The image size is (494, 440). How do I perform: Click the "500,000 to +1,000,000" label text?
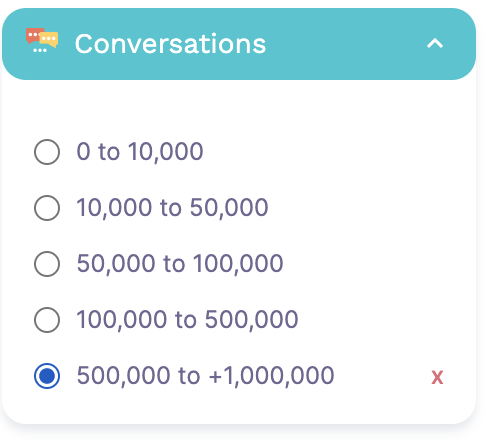[205, 376]
